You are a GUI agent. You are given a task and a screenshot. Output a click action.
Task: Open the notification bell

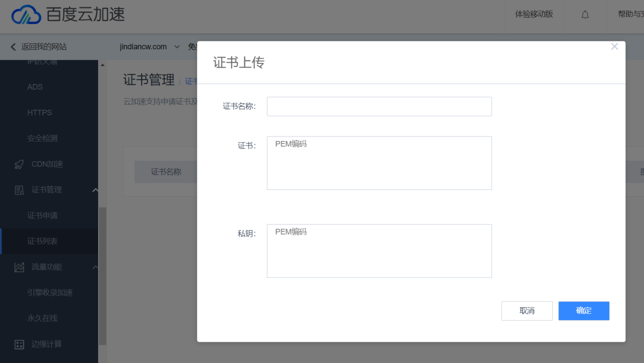(x=585, y=15)
